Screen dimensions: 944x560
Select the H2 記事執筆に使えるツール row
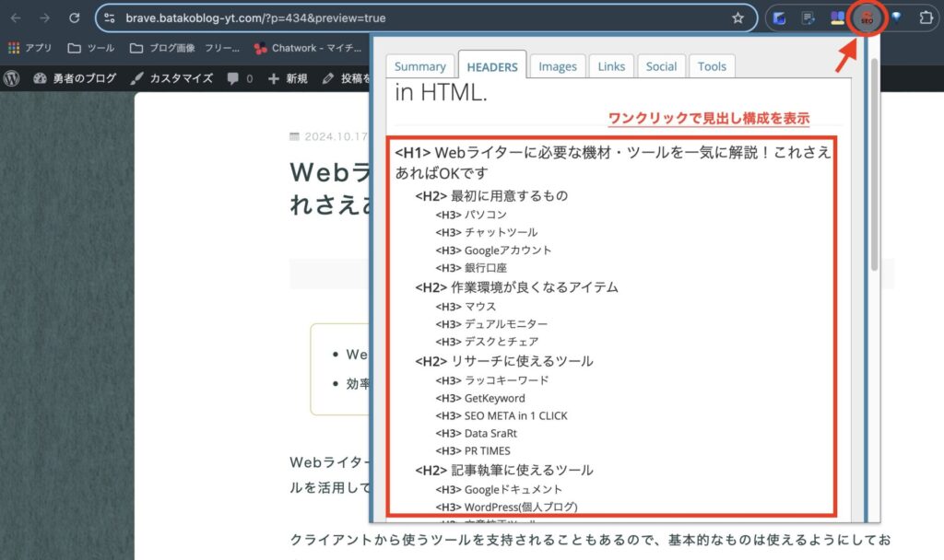(504, 471)
